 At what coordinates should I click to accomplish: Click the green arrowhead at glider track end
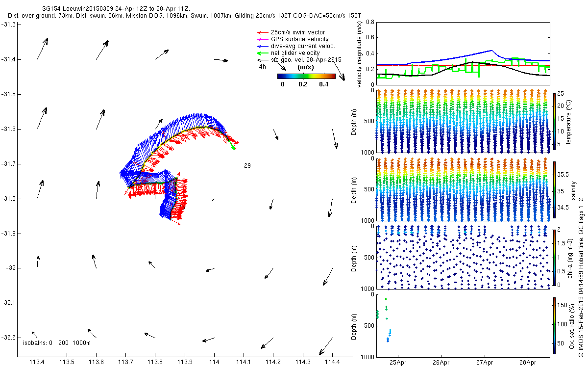(234, 147)
